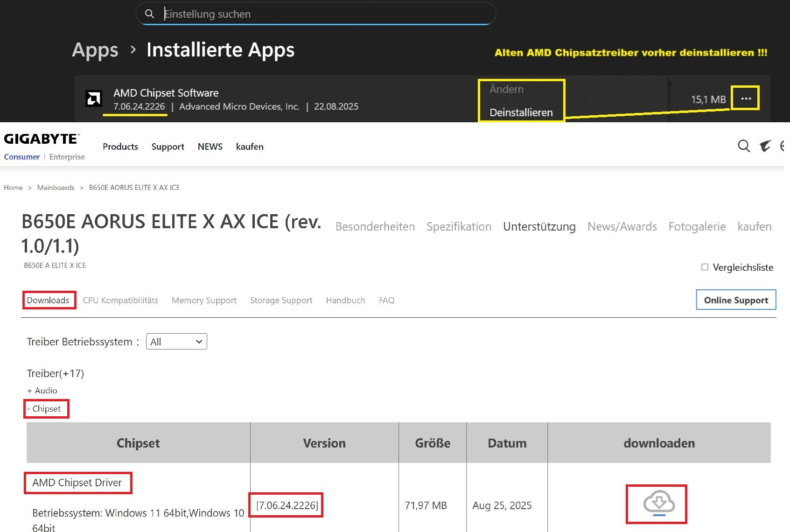The width and height of the screenshot is (790, 532).
Task: Go to Apps in the Settings breadcrumb
Action: (x=95, y=50)
